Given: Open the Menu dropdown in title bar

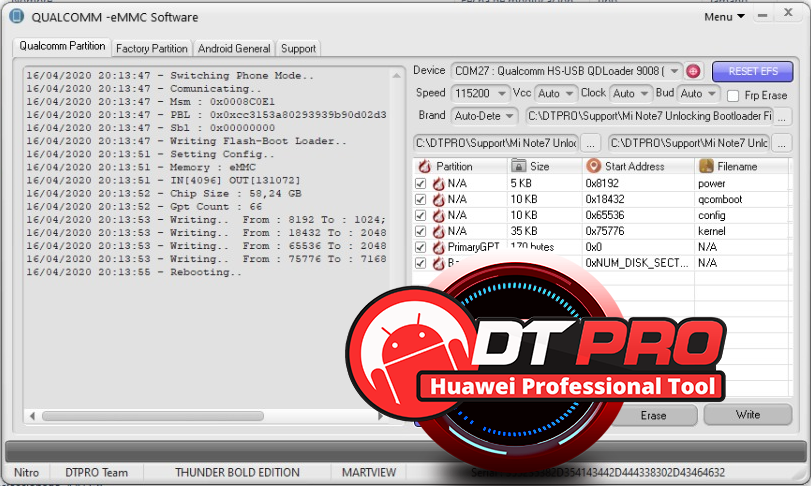Looking at the screenshot, I should [x=724, y=17].
